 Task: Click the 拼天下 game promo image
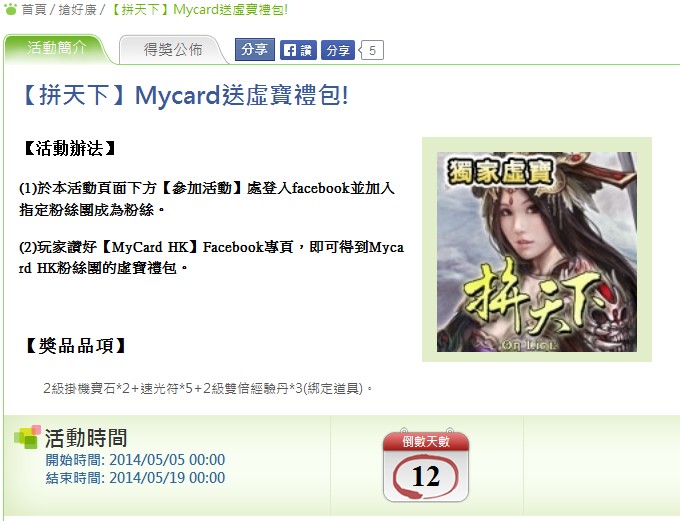pos(536,252)
